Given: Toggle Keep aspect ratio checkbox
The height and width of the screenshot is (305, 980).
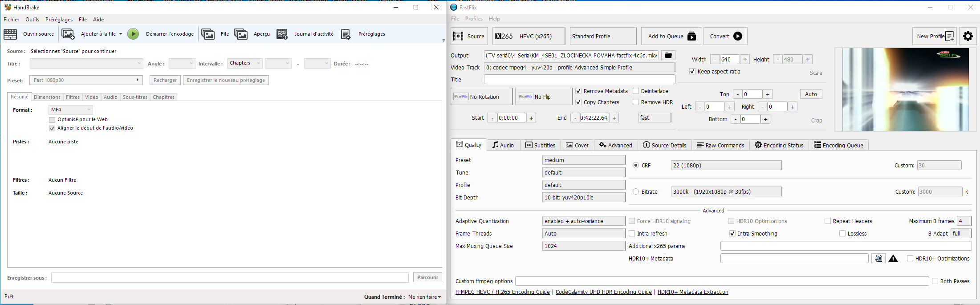Looking at the screenshot, I should 692,71.
